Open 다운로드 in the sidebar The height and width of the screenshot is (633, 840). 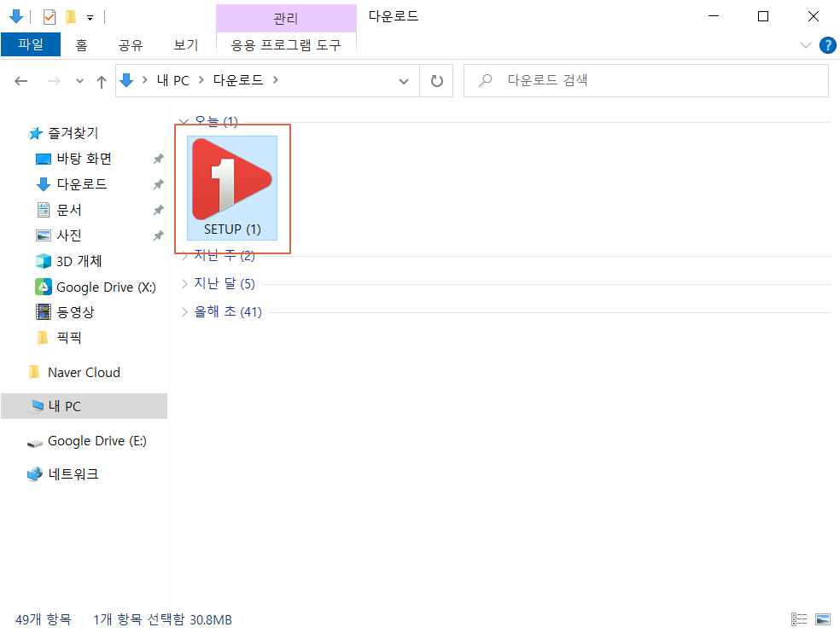tap(82, 184)
